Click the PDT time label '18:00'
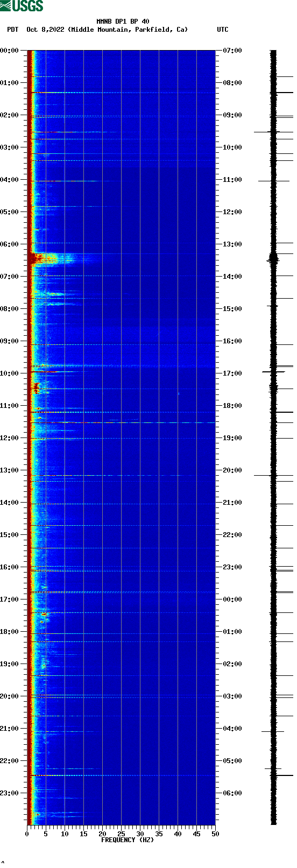Screen dimensions: 297x868 pyautogui.click(x=10, y=632)
